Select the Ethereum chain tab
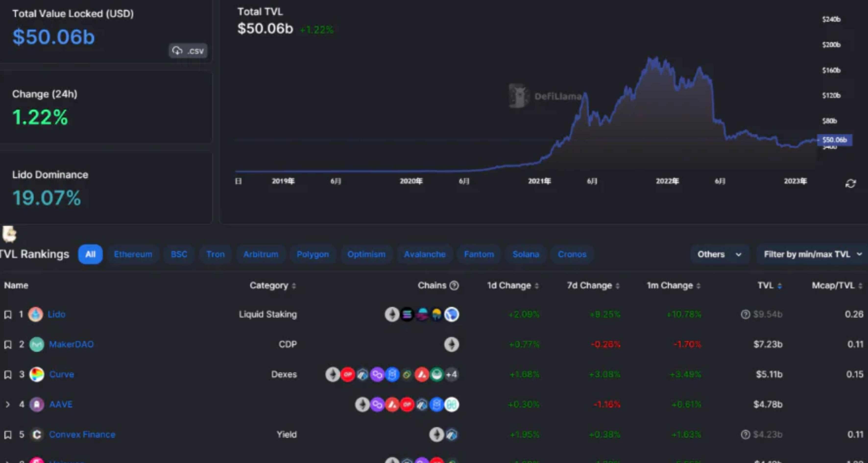This screenshot has width=868, height=463. tap(133, 255)
